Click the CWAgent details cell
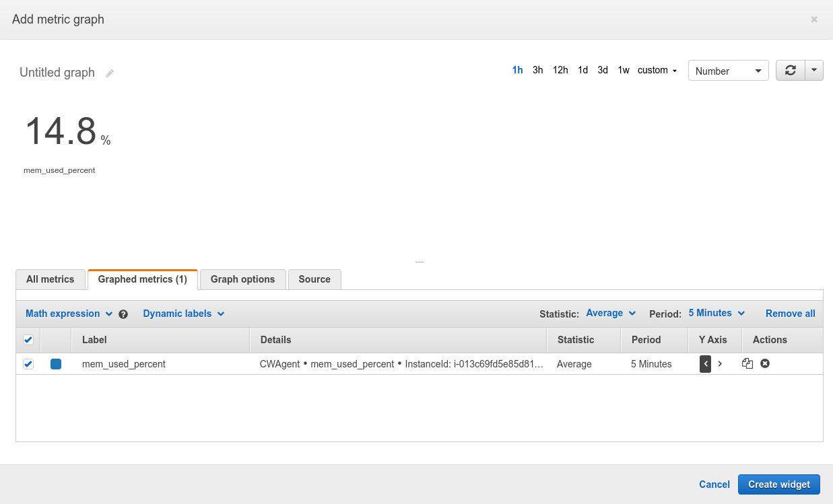The height and width of the screenshot is (504, 833). pos(399,364)
